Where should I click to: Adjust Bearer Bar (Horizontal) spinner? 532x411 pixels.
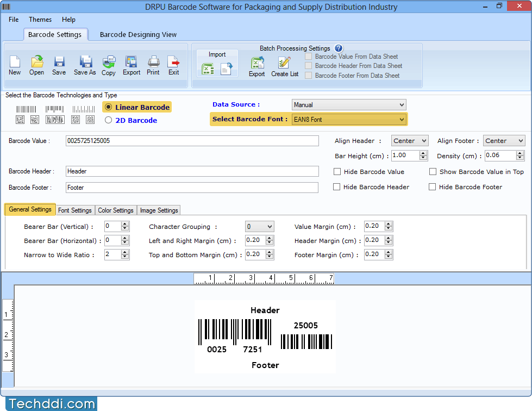click(x=125, y=240)
